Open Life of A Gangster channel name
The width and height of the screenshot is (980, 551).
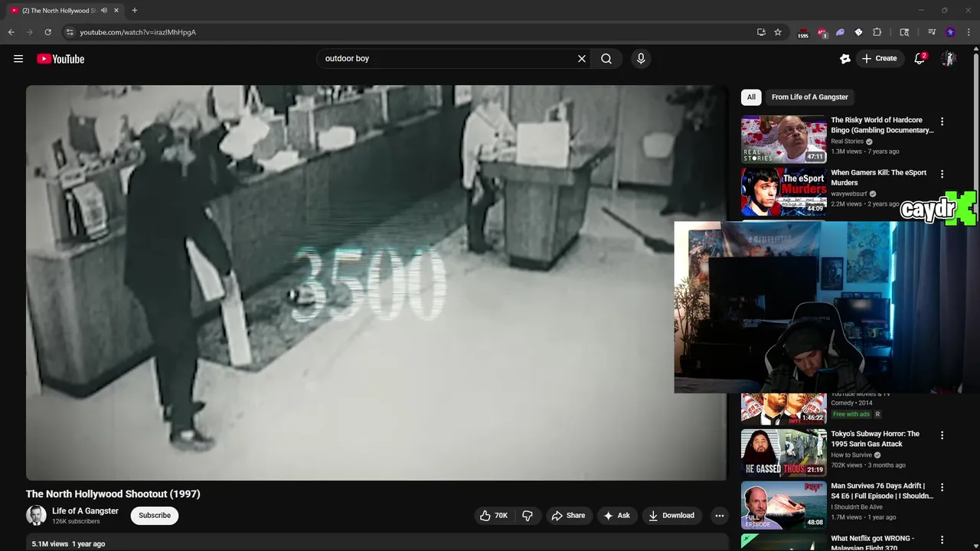click(x=85, y=511)
